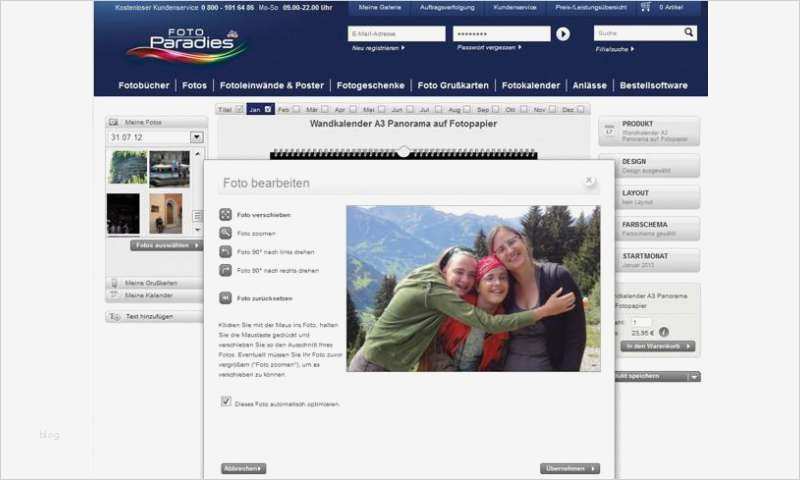Open the Anlässe menu
800x480 pixels.
coord(589,86)
